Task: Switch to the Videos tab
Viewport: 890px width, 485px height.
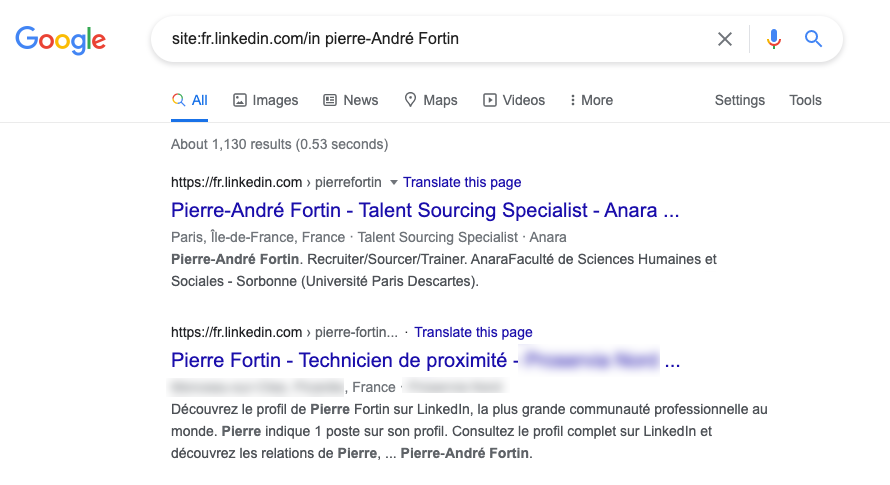Action: (x=514, y=101)
